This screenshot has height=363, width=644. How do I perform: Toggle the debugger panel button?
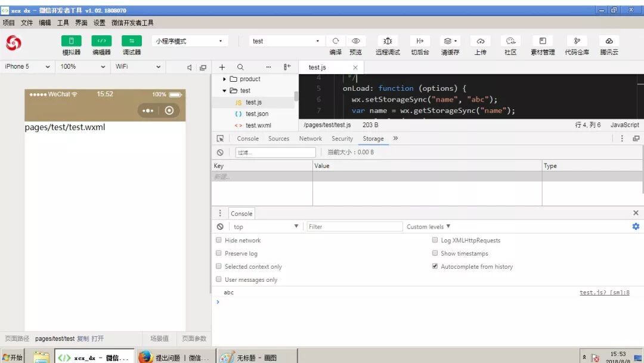coord(131,41)
